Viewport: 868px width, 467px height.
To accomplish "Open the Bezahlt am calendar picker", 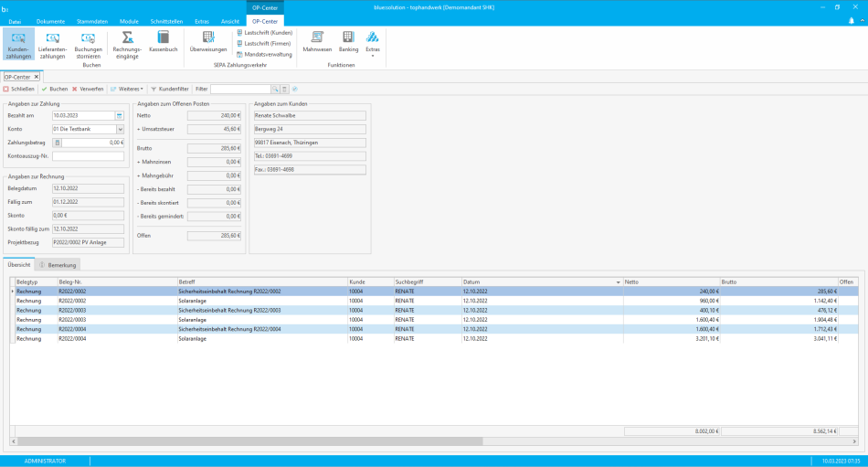I will pyautogui.click(x=120, y=116).
